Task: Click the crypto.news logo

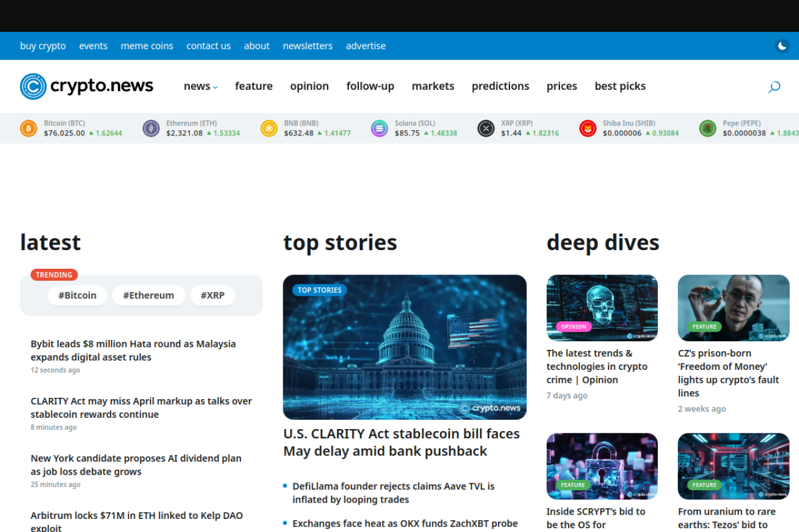Action: [x=87, y=86]
